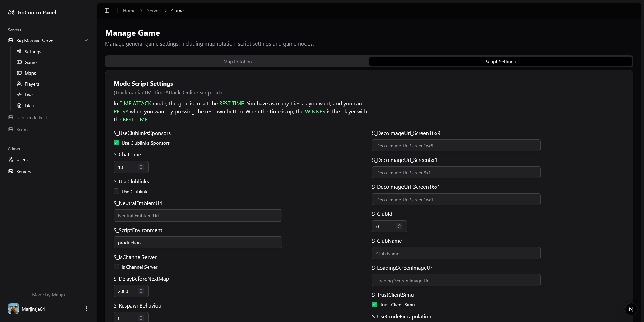
Task: Click the GoControlPanel title text
Action: (x=37, y=12)
